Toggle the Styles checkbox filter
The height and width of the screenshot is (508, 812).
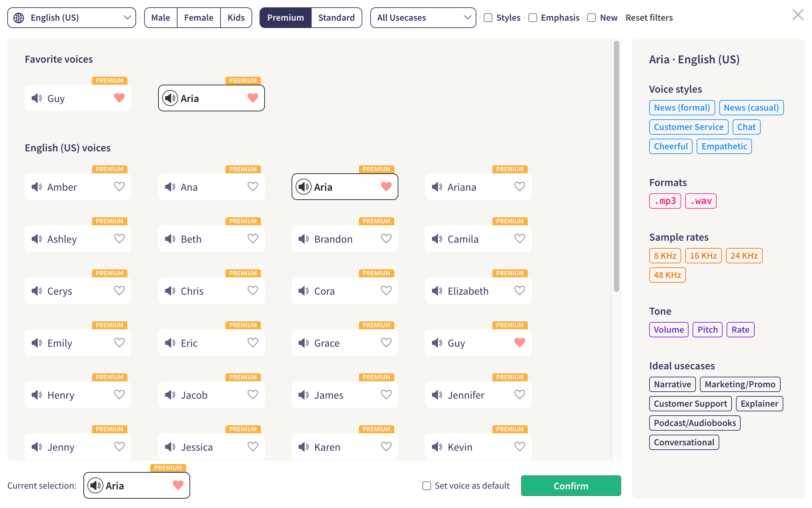(x=488, y=17)
